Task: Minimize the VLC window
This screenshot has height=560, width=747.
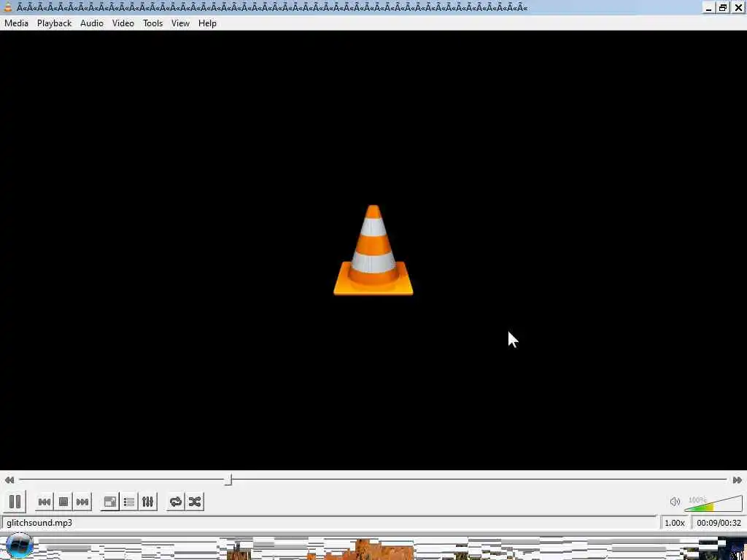Action: (708, 7)
